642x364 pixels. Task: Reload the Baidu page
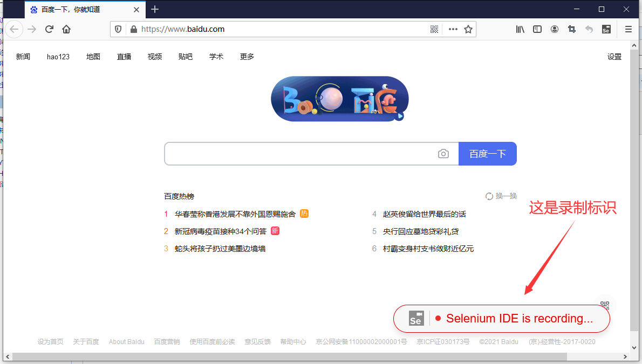[x=49, y=29]
